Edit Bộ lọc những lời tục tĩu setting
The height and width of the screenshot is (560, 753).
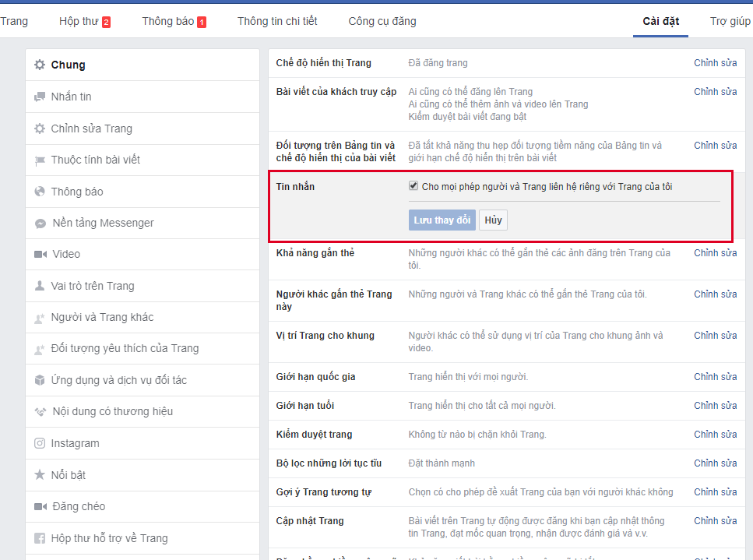(715, 463)
